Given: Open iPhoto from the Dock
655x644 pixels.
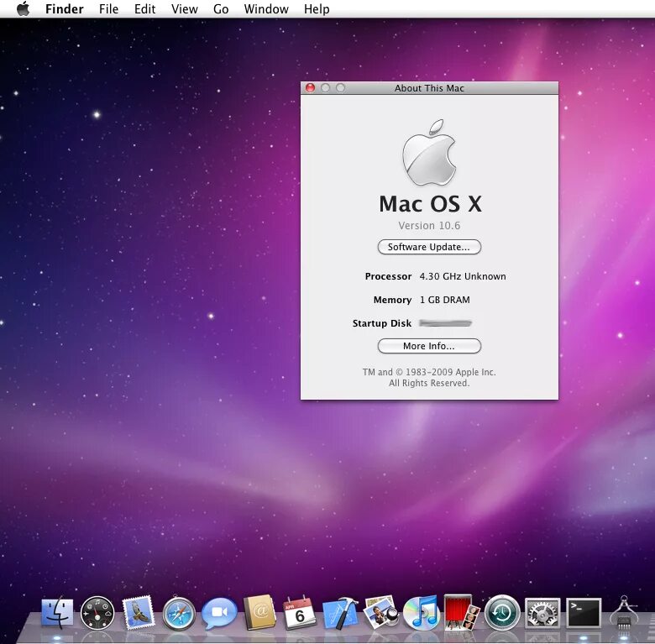Looking at the screenshot, I should (x=381, y=613).
